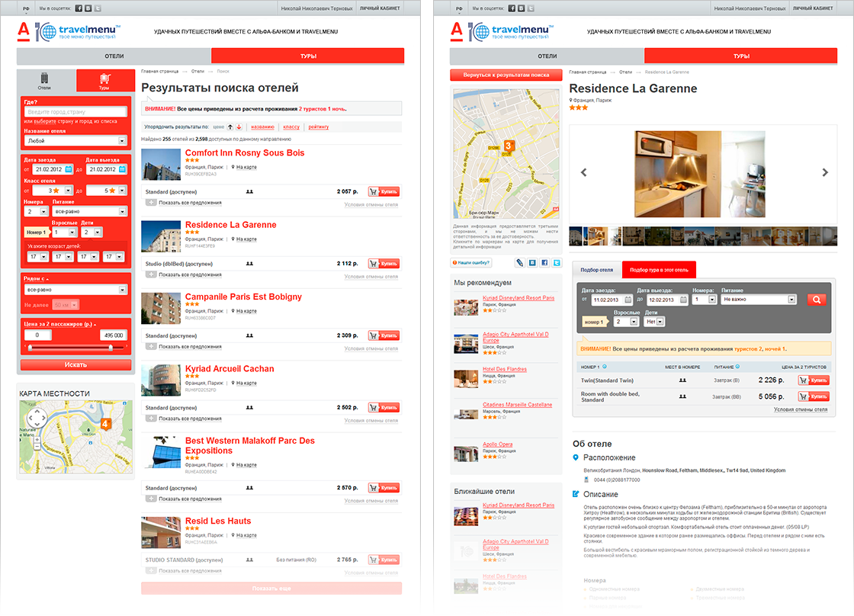Click the 'Где?' city input field

coord(75,111)
